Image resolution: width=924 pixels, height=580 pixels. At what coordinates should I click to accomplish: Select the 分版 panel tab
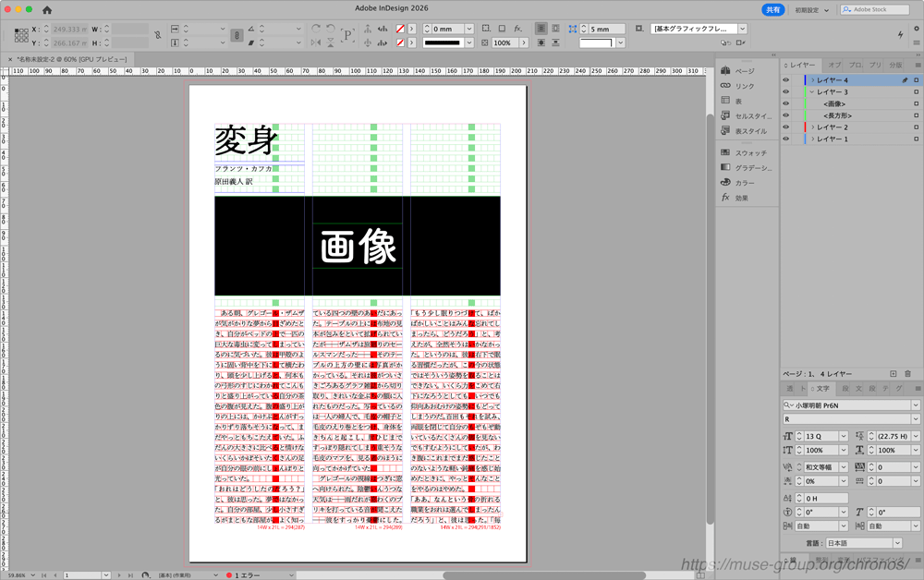coord(894,66)
